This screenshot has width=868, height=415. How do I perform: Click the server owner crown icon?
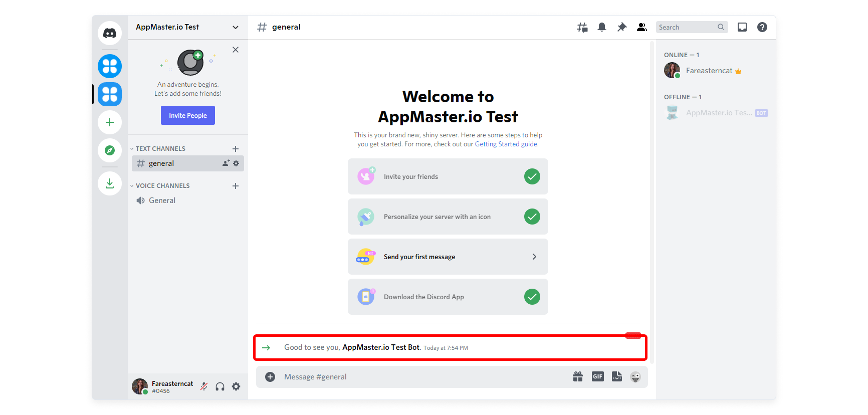(x=738, y=71)
